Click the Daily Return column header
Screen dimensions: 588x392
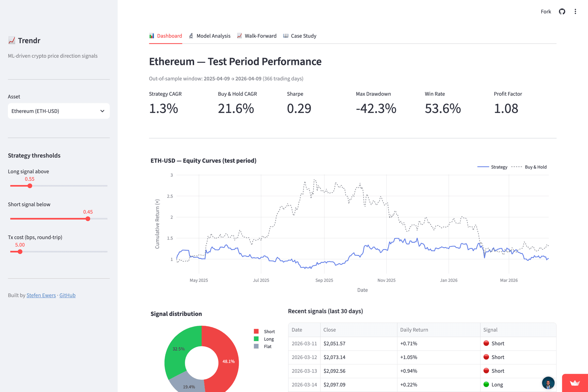439,330
